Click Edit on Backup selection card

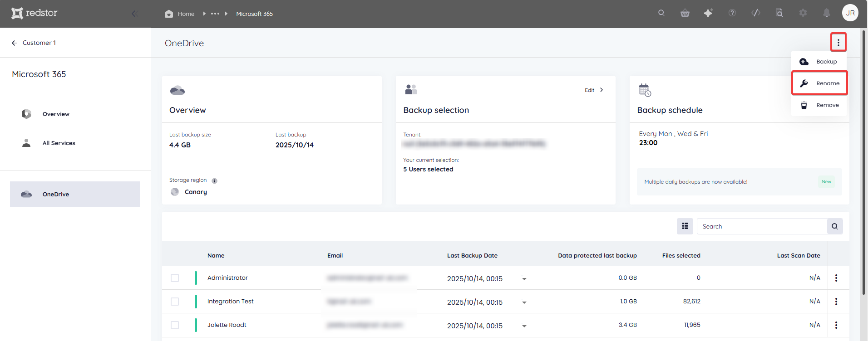pos(594,90)
